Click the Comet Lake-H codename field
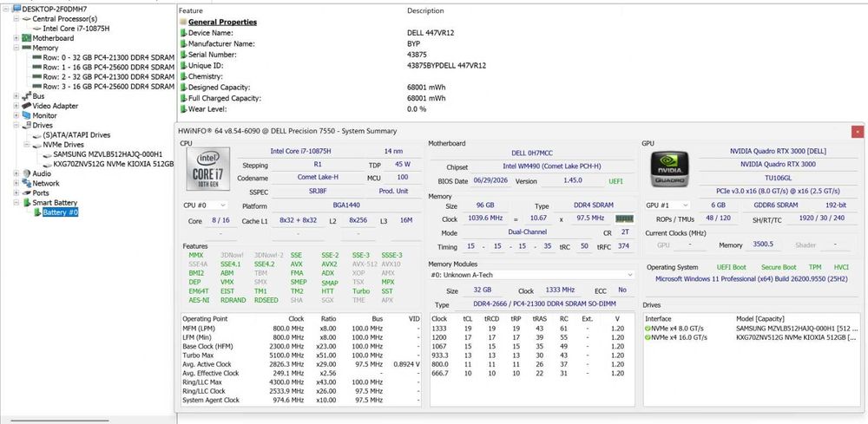 point(317,178)
